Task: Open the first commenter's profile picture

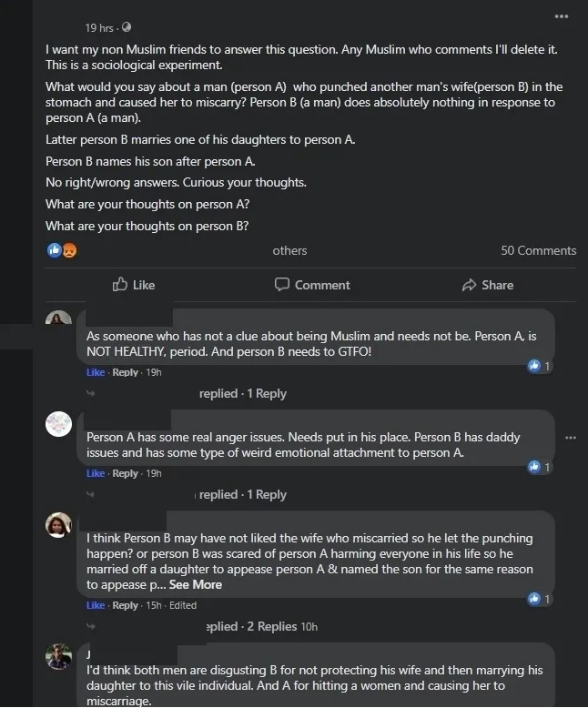Action: click(58, 320)
